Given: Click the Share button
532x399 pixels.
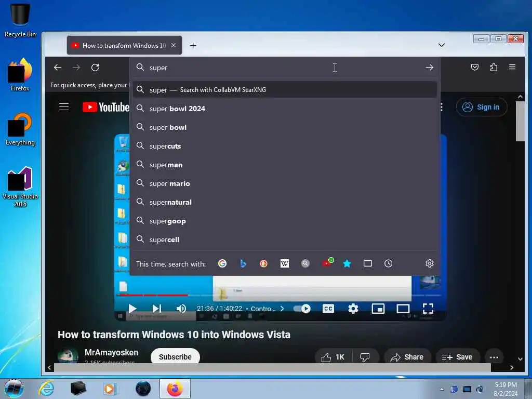Looking at the screenshot, I should (407, 357).
